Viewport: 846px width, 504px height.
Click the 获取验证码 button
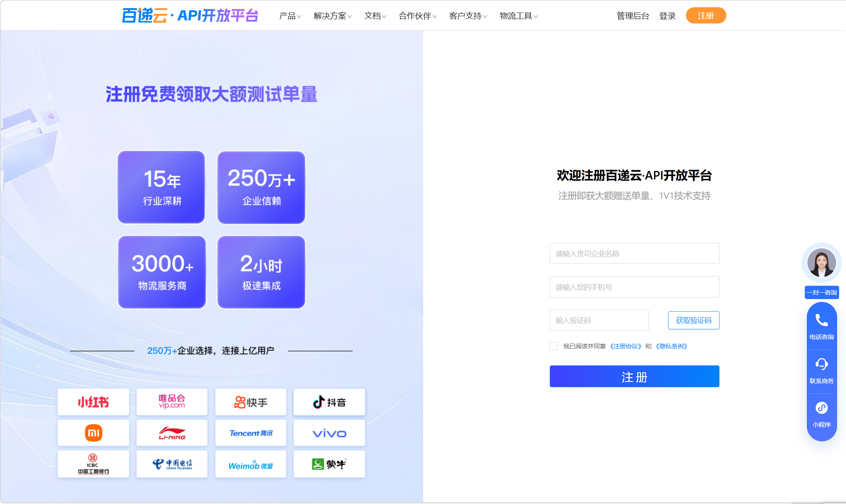click(693, 321)
